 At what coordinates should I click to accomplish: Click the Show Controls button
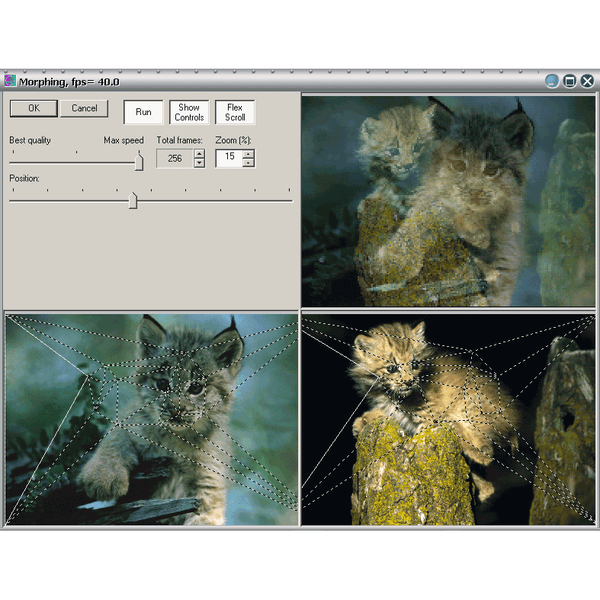(189, 112)
